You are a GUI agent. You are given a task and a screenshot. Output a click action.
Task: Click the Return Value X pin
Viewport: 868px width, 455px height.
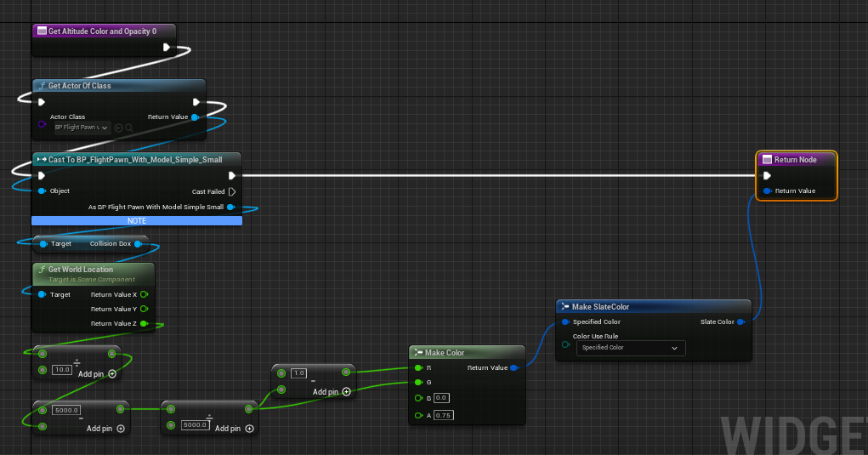(x=144, y=294)
